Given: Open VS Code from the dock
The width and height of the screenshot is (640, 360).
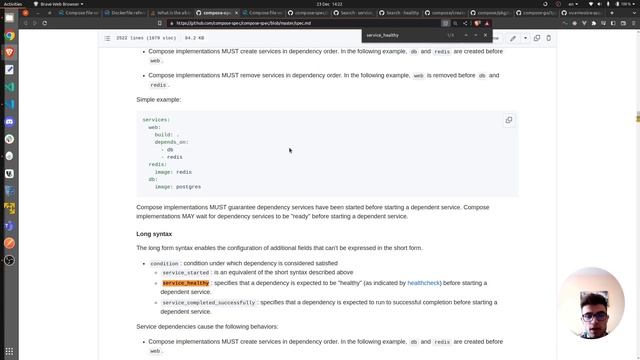Looking at the screenshot, I should (x=9, y=104).
